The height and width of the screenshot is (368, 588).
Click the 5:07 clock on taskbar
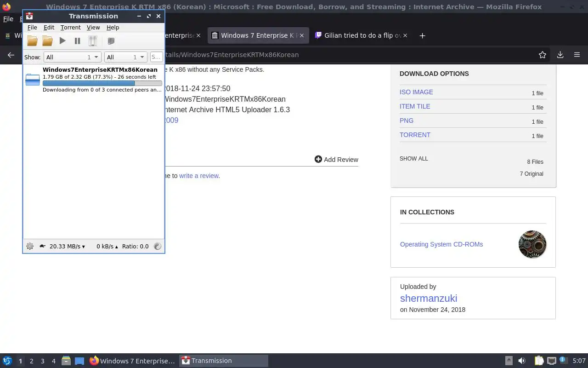(x=579, y=361)
